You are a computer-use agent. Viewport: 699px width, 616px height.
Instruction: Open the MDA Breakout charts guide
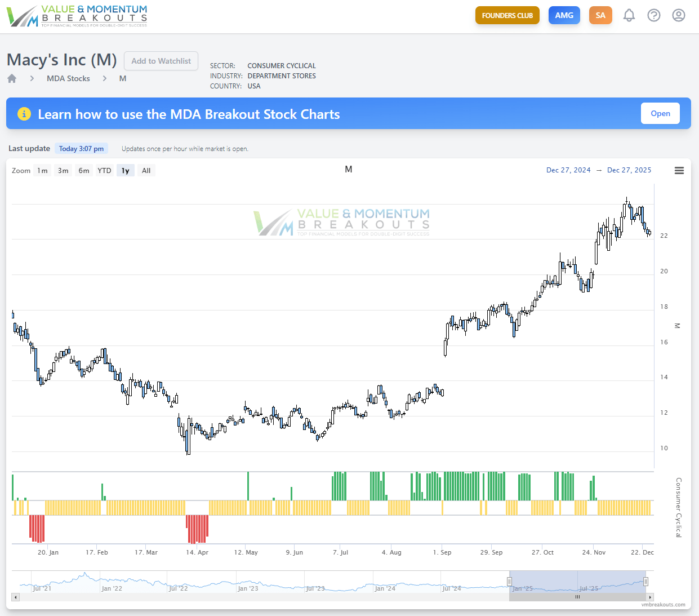(660, 113)
